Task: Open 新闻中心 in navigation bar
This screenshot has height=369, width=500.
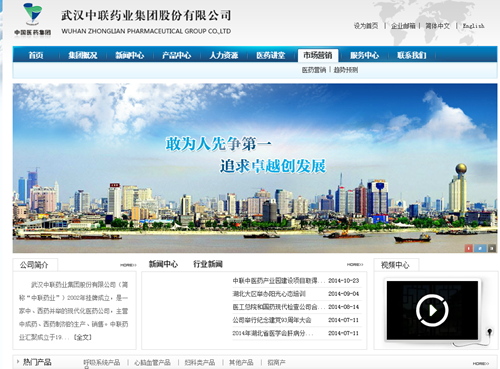Action: coord(130,55)
